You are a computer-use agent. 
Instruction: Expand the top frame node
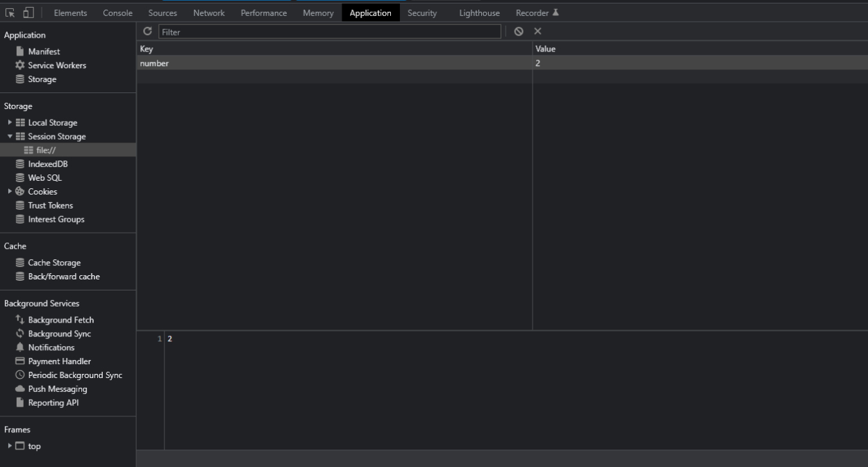click(10, 446)
